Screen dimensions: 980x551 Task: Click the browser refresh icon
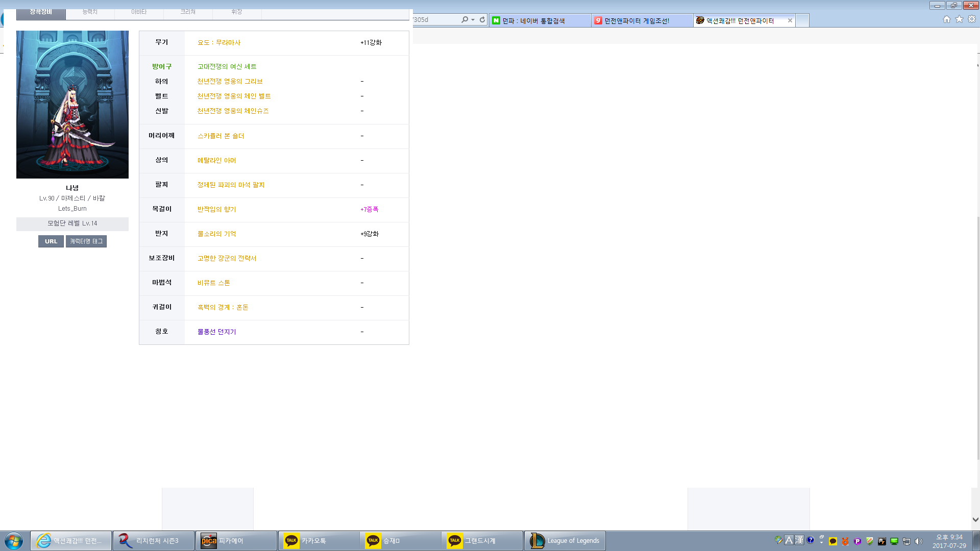pos(482,20)
